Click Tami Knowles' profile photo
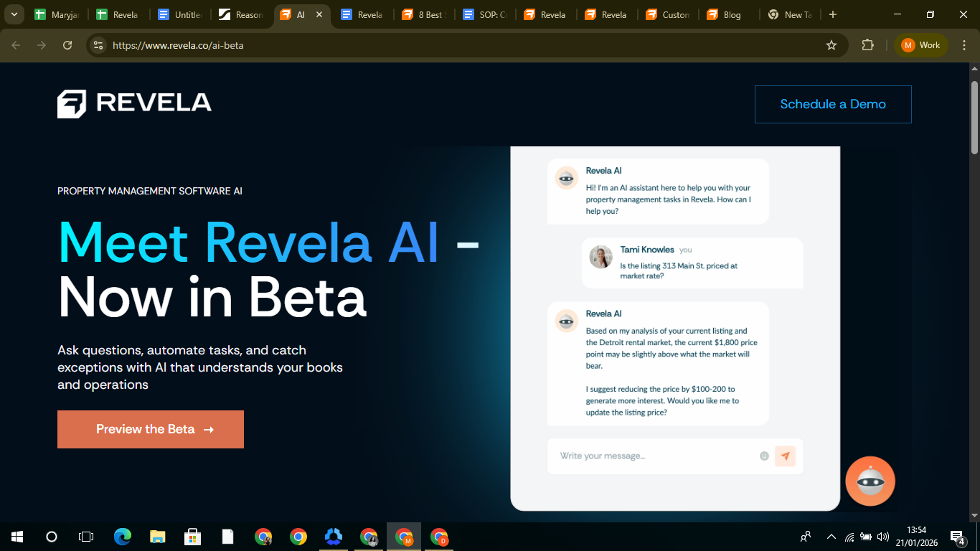 click(600, 257)
